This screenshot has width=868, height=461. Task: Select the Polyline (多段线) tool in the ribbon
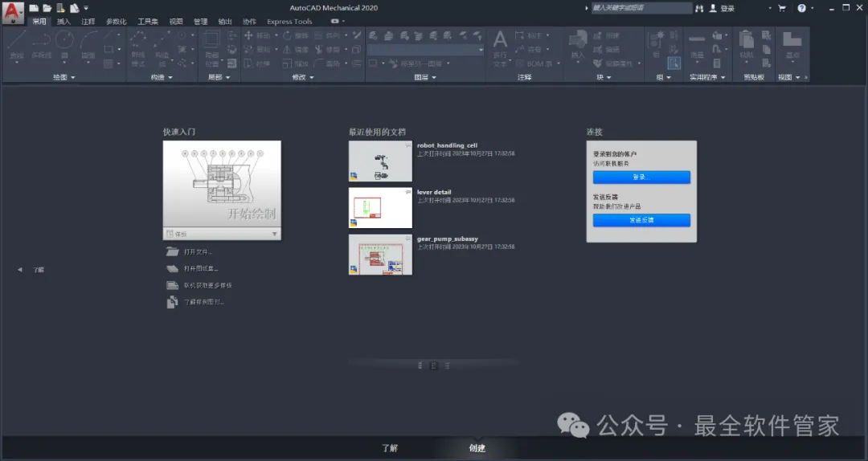click(41, 46)
